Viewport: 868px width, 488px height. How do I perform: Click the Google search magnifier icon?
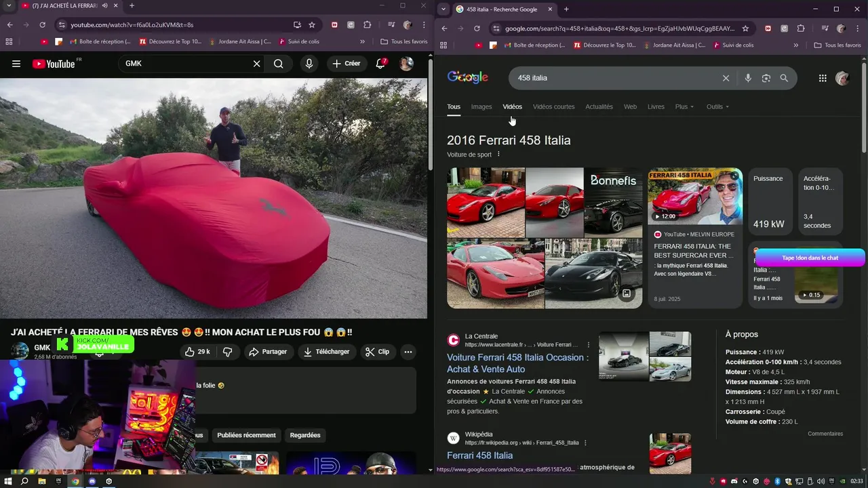[x=784, y=78]
